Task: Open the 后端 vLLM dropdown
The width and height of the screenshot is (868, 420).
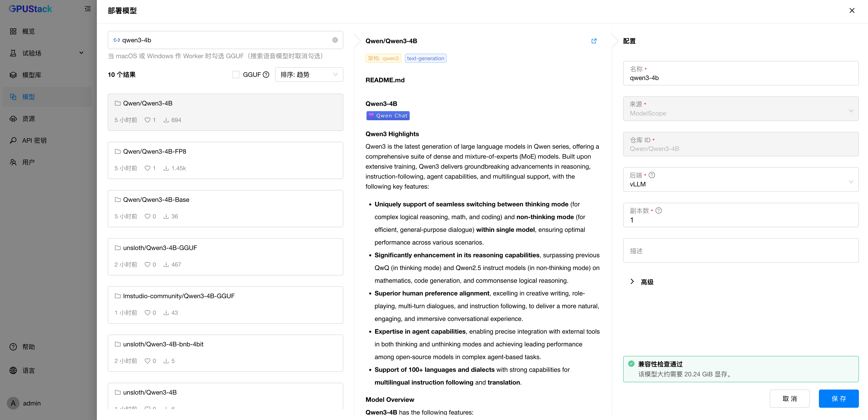Action: [741, 180]
